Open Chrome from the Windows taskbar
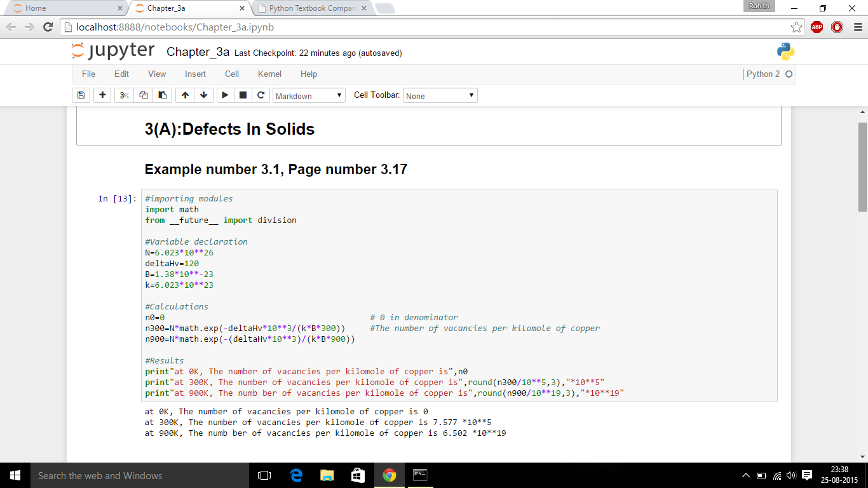The image size is (868, 488). pyautogui.click(x=389, y=475)
